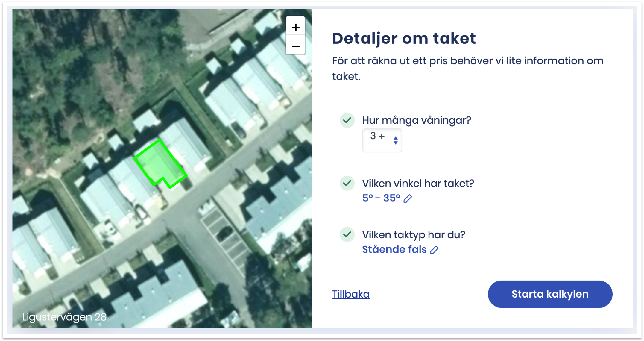Click pencil icon next to 5° – 35°

[408, 198]
